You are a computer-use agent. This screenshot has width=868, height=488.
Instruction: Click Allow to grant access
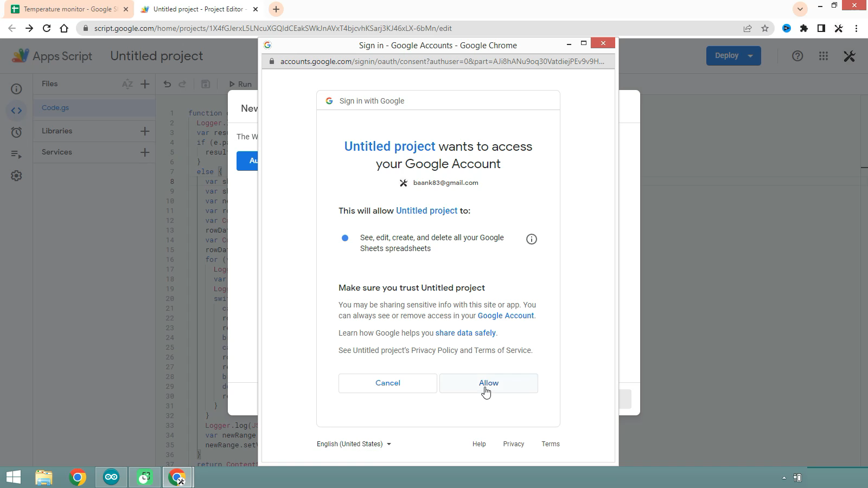click(x=488, y=383)
